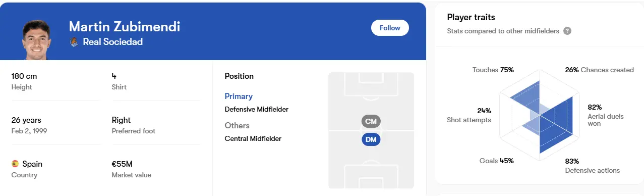Click the Spain flag icon
The image size is (644, 196).
[15, 164]
